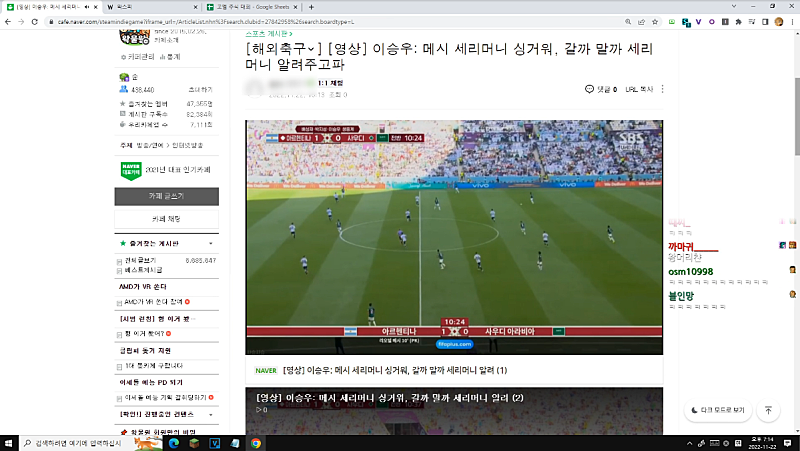Image resolution: width=800 pixels, height=451 pixels.
Task: Open the article's three-dot more menu
Action: point(662,89)
